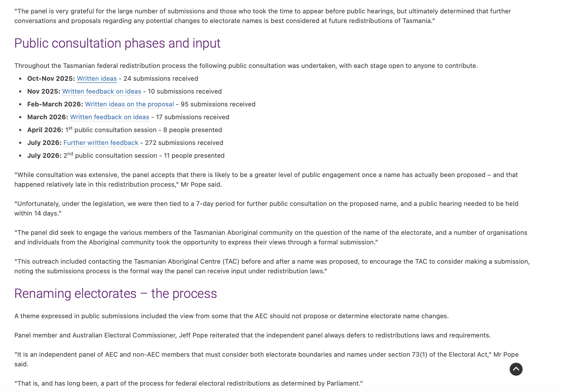
Task: Click the back-to-top chevron icon
Action: click(516, 369)
